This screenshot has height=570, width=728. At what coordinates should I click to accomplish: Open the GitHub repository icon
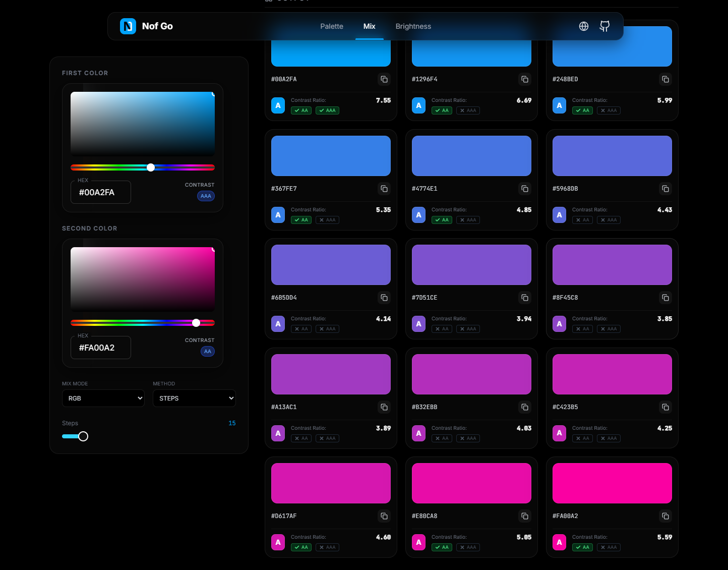[604, 26]
